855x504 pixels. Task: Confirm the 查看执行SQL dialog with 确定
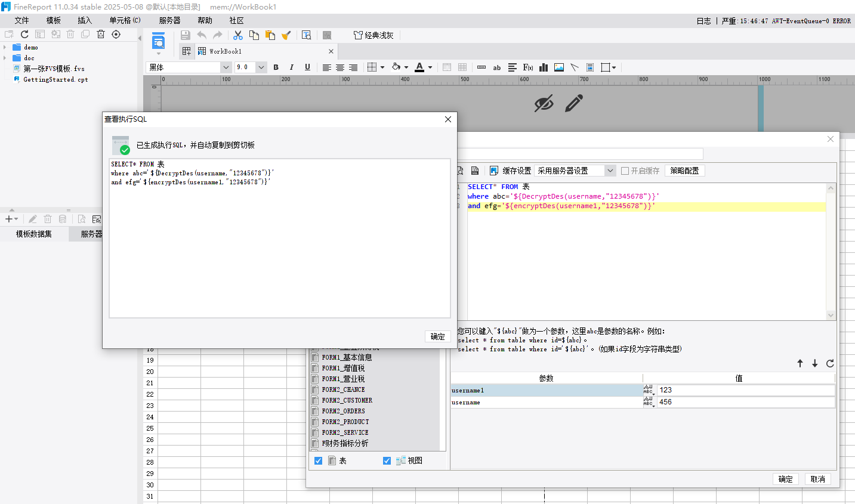coord(438,336)
